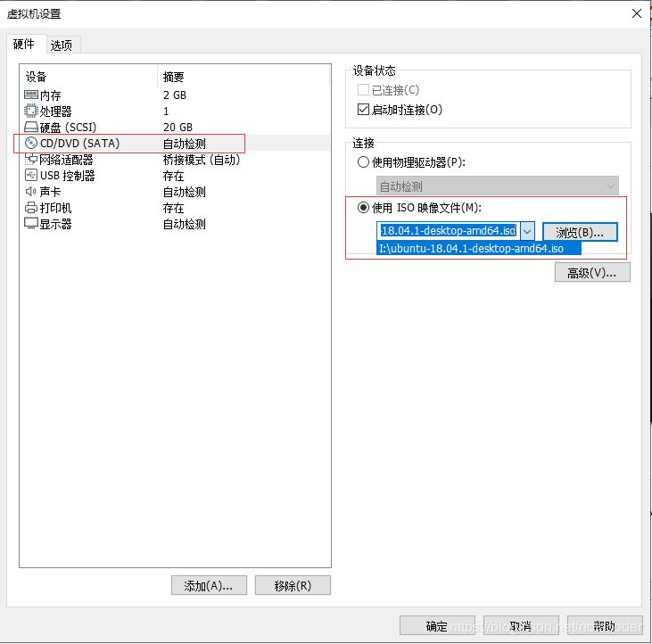Click the Browse (浏览) button
This screenshot has width=652, height=644.
point(580,232)
